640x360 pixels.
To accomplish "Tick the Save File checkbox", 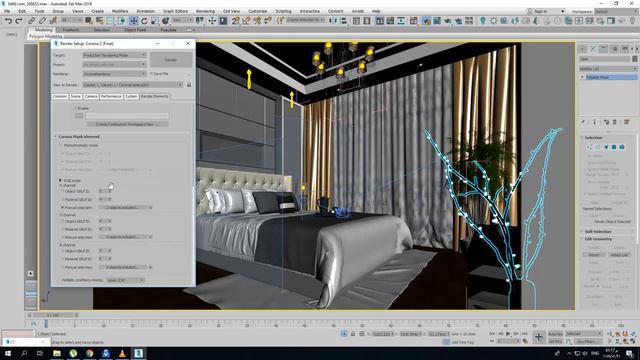I will pos(151,74).
